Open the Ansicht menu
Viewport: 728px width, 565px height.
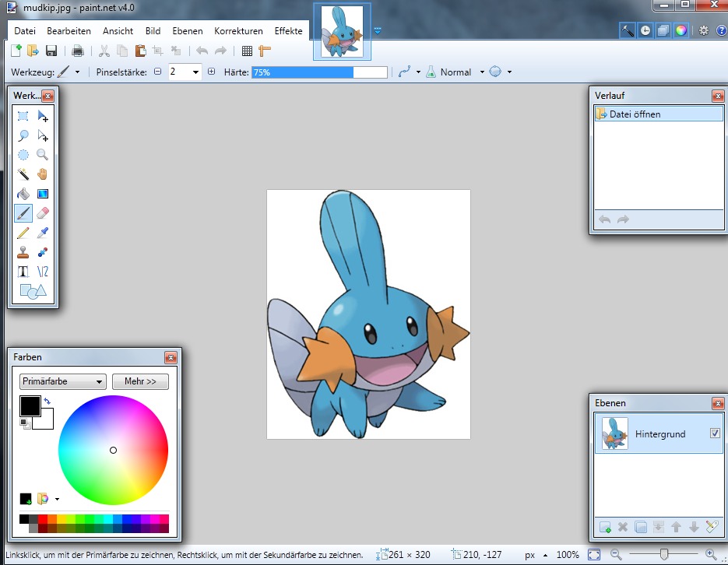pos(118,31)
